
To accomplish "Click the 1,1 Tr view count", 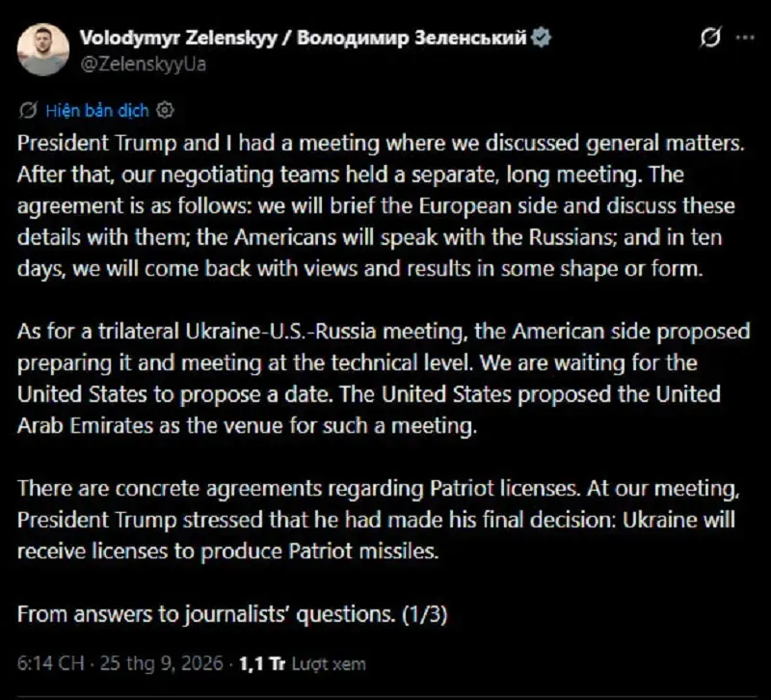I will (x=262, y=663).
